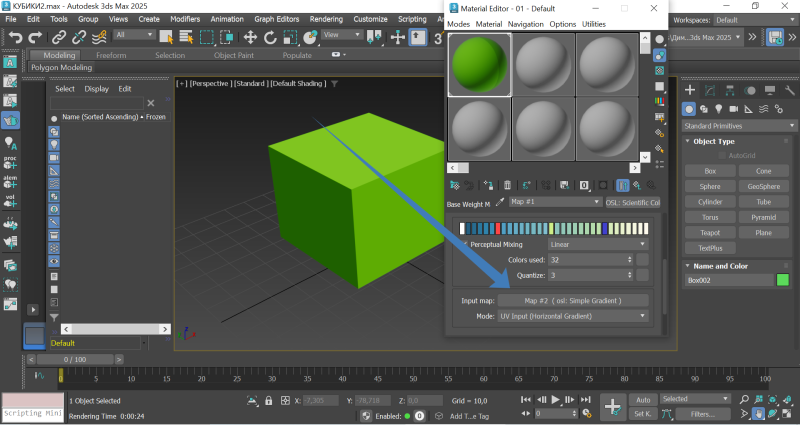Play the animation
The width and height of the screenshot is (800, 425).
[556, 399]
